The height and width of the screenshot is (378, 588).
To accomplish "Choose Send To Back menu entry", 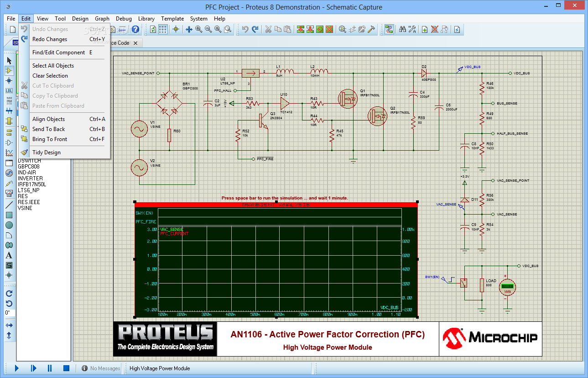I will pyautogui.click(x=64, y=129).
